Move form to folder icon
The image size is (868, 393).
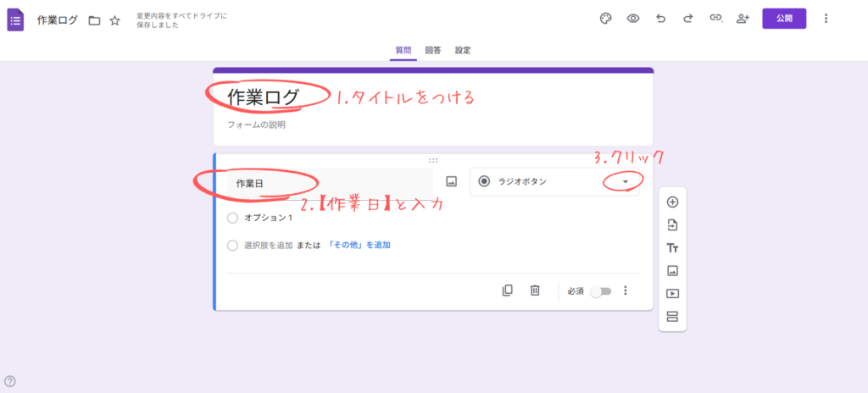pos(95,20)
